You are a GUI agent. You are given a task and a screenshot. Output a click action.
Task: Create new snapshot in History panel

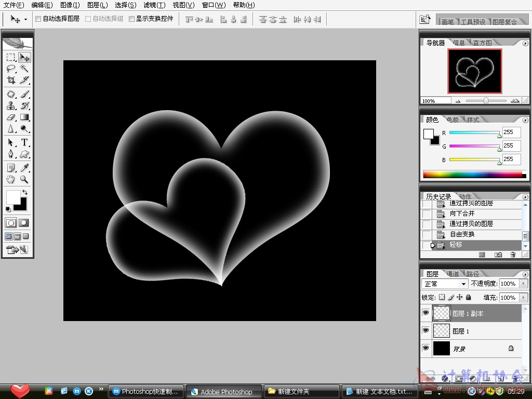(x=498, y=255)
